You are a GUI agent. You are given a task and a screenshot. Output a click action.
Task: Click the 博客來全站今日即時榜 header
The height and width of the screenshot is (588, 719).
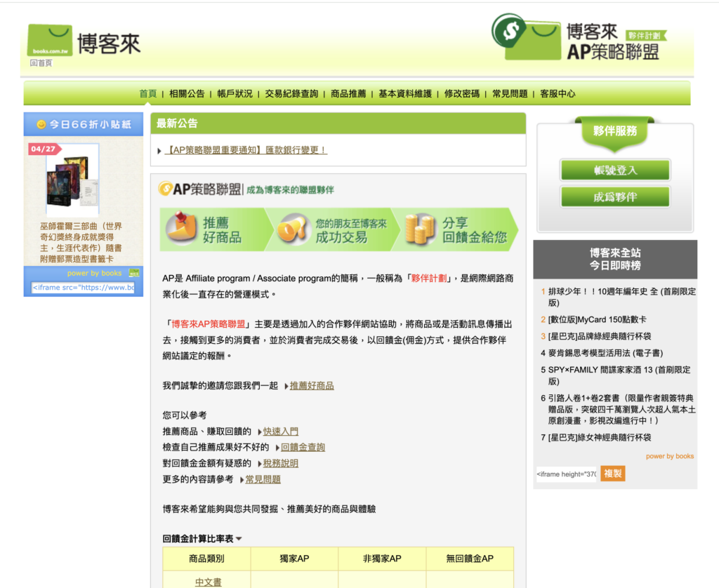click(x=615, y=259)
